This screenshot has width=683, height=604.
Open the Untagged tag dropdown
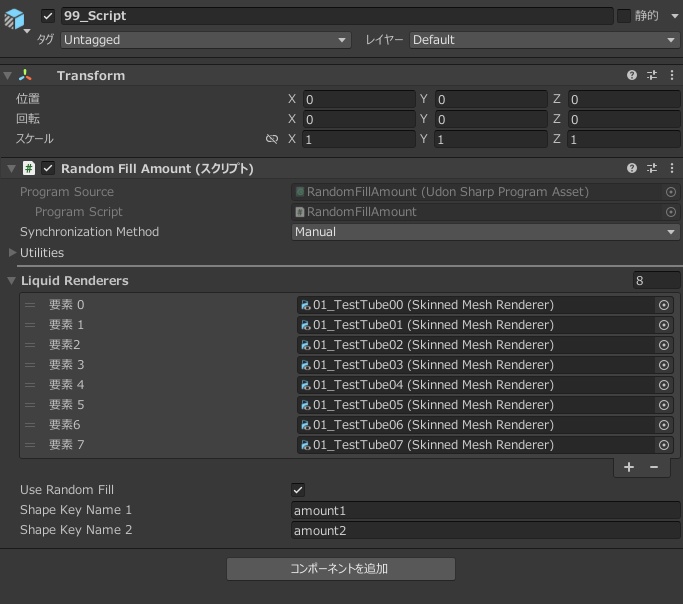click(206, 40)
